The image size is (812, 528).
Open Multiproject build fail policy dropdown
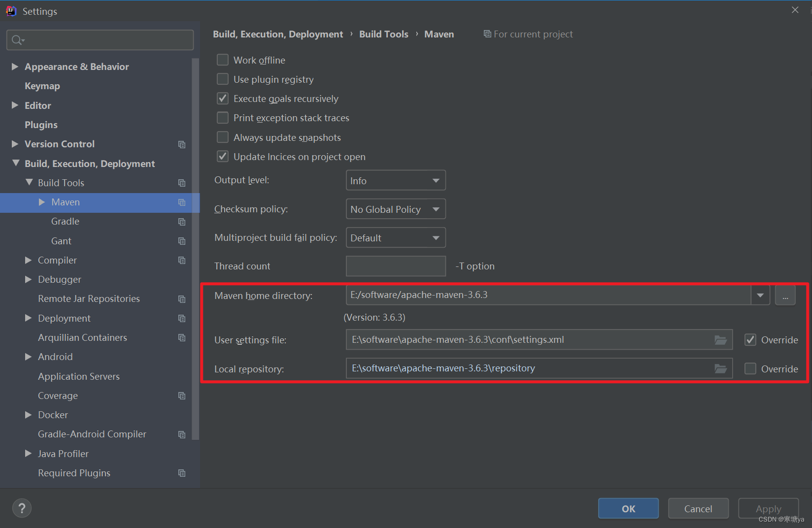click(396, 237)
